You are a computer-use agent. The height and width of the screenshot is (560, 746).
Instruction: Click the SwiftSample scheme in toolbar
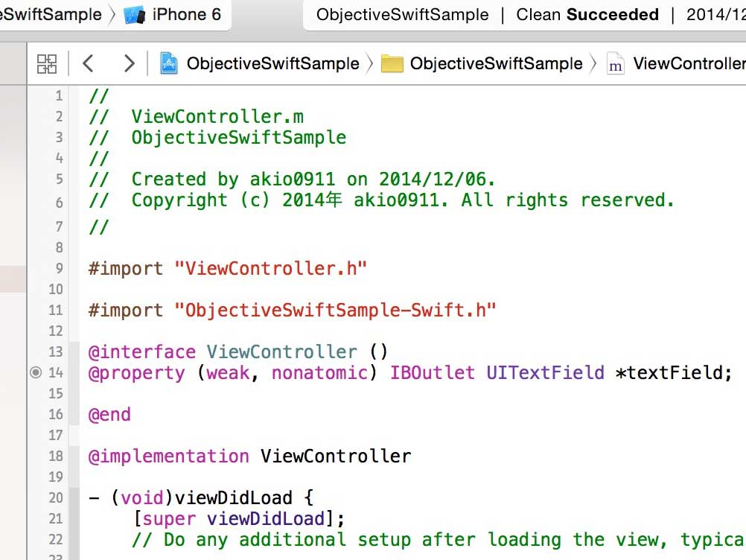pyautogui.click(x=51, y=14)
